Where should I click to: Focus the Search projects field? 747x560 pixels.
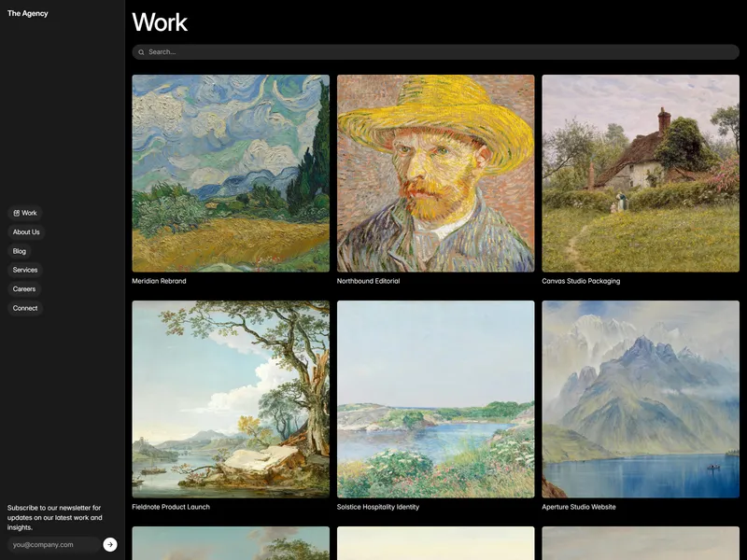[435, 52]
